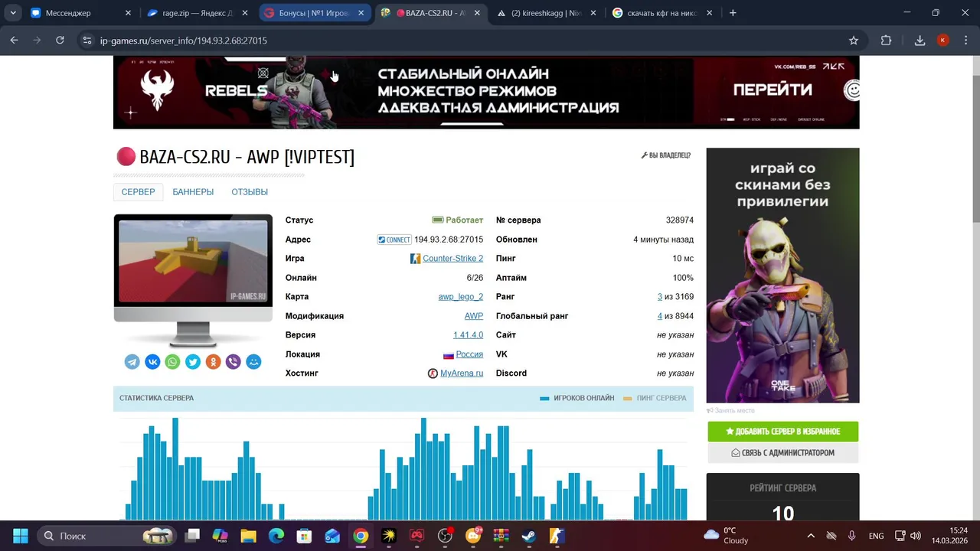Open the Chrome three-dot menu
980x551 pixels.
966,41
